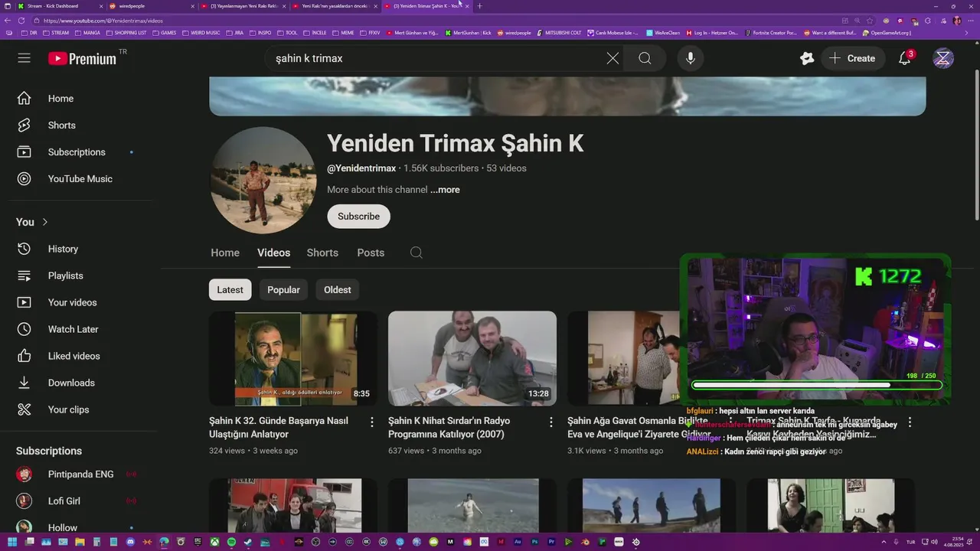Screen dimensions: 980x551
Task: Open a new browser tab with plus
Action: (480, 6)
